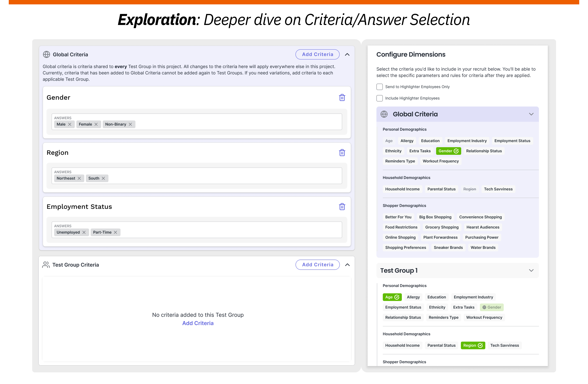
Task: Select the Convenience Shopping chip
Action: (x=480, y=217)
